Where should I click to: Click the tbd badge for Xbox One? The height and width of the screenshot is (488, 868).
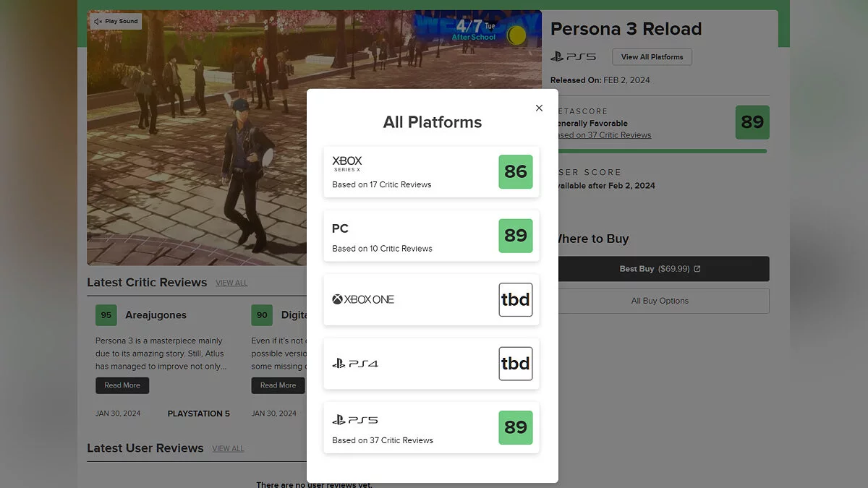[516, 299]
